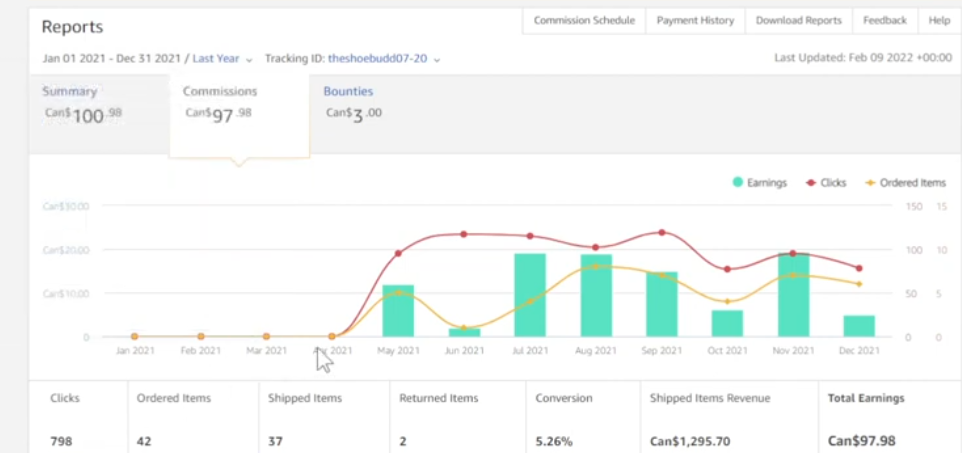The width and height of the screenshot is (962, 453).
Task: Open Download Reports
Action: click(798, 20)
